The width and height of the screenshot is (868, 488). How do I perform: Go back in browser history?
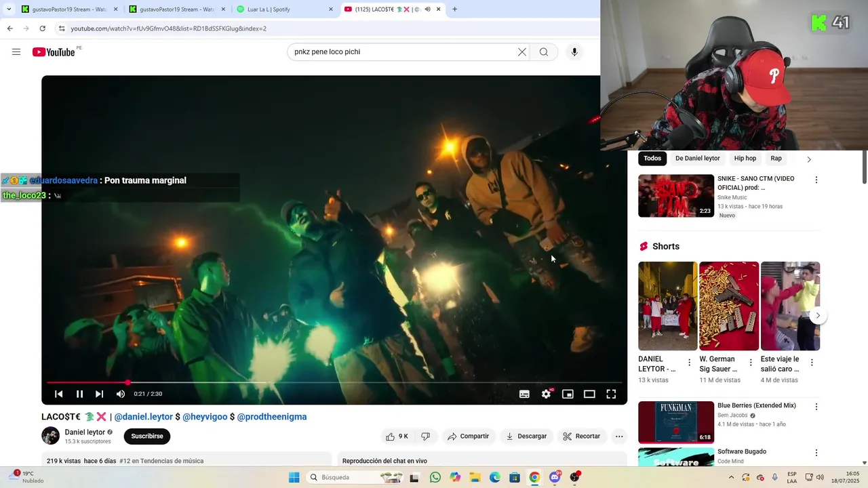click(9, 28)
